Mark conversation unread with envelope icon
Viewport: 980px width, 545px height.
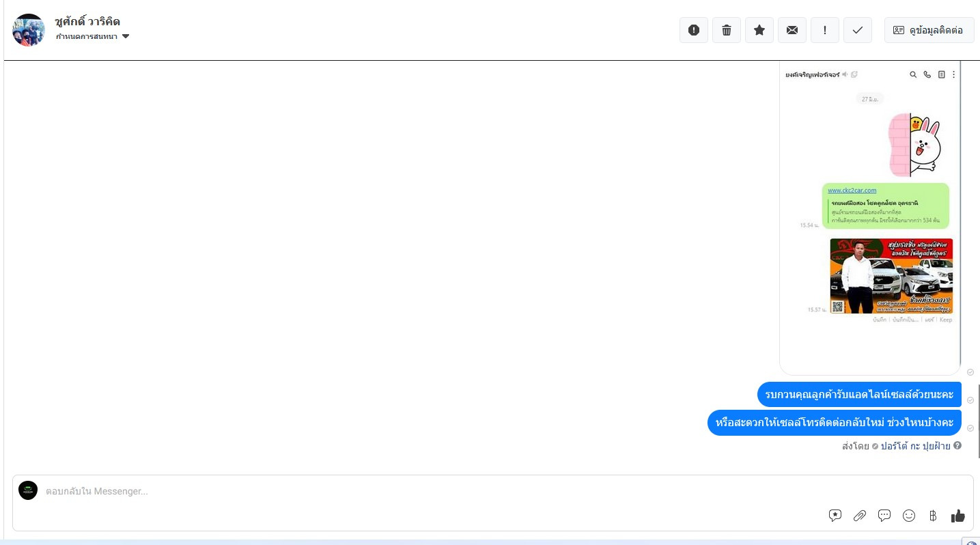792,30
